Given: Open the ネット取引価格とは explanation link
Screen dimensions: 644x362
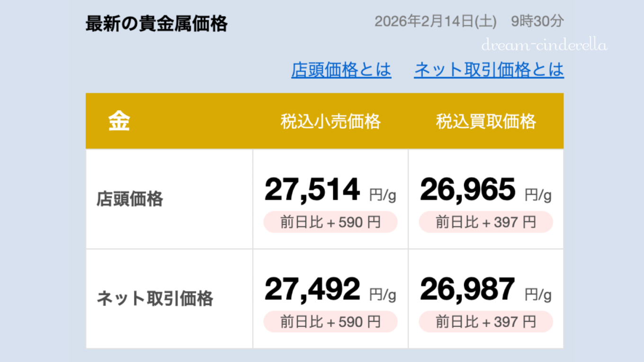Looking at the screenshot, I should pos(489,70).
